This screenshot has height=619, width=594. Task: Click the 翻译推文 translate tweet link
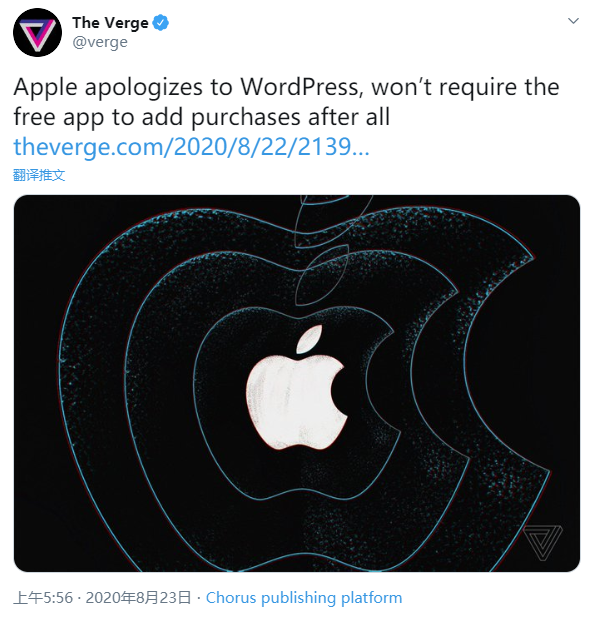[x=39, y=175]
